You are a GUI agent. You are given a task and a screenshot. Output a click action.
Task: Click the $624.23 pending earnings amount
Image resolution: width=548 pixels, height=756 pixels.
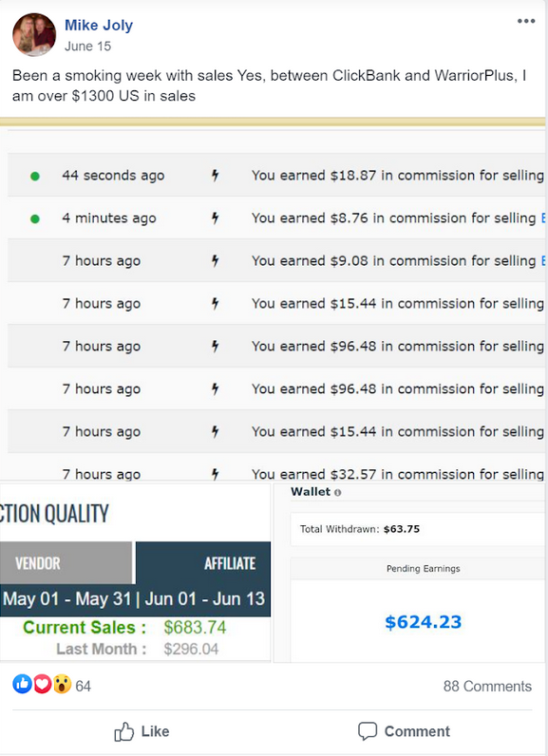[x=424, y=622]
